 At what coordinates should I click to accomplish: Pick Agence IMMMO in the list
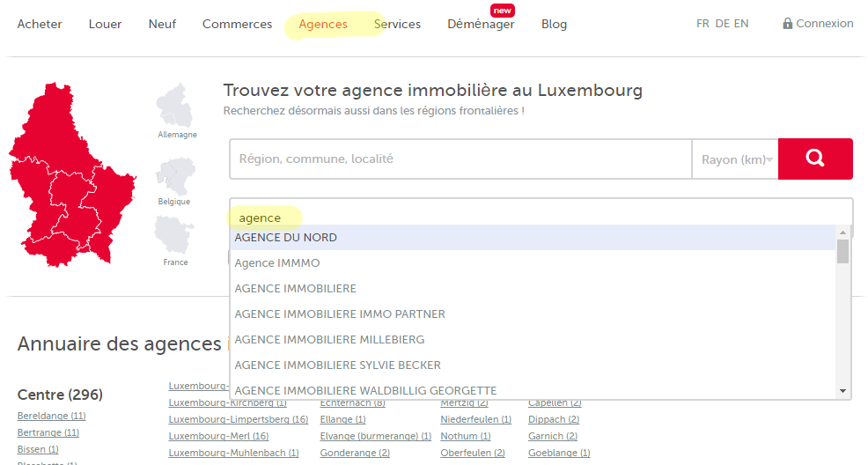point(277,263)
